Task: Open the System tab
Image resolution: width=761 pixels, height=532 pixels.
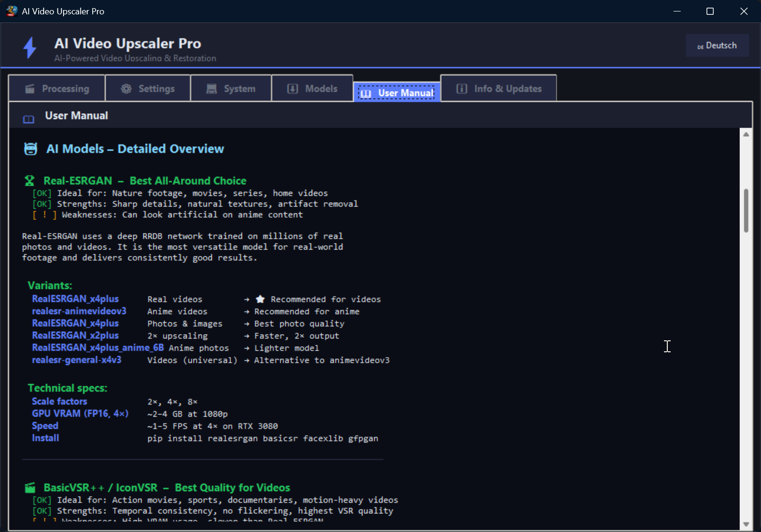Action: point(231,88)
